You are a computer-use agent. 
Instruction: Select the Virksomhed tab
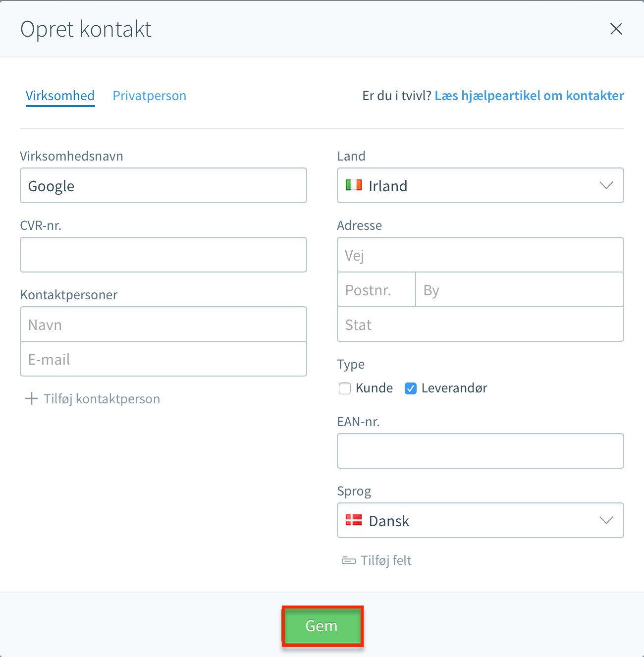[60, 96]
